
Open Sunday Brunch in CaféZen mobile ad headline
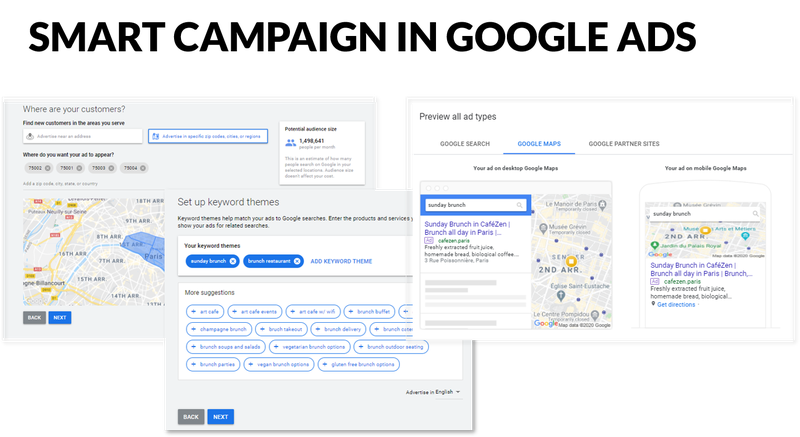(701, 269)
